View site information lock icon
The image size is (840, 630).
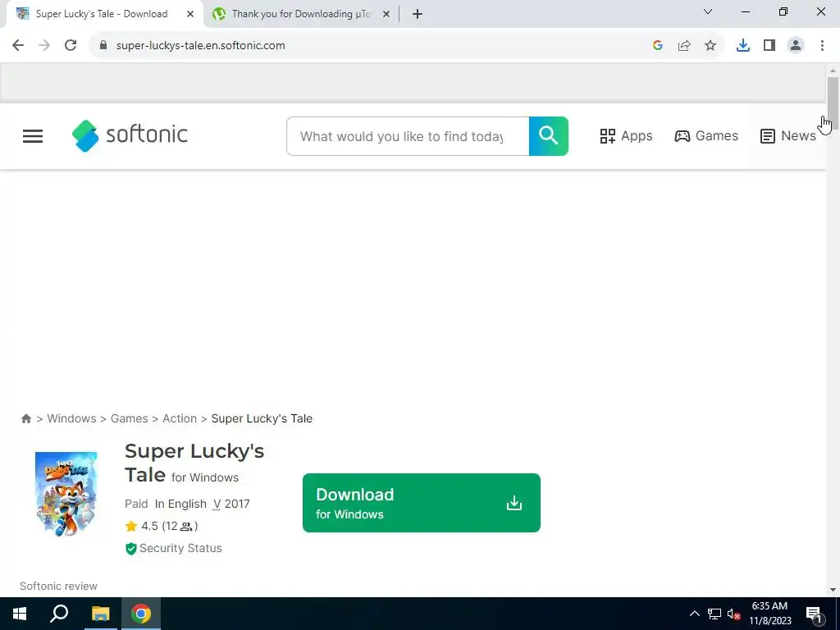[103, 46]
